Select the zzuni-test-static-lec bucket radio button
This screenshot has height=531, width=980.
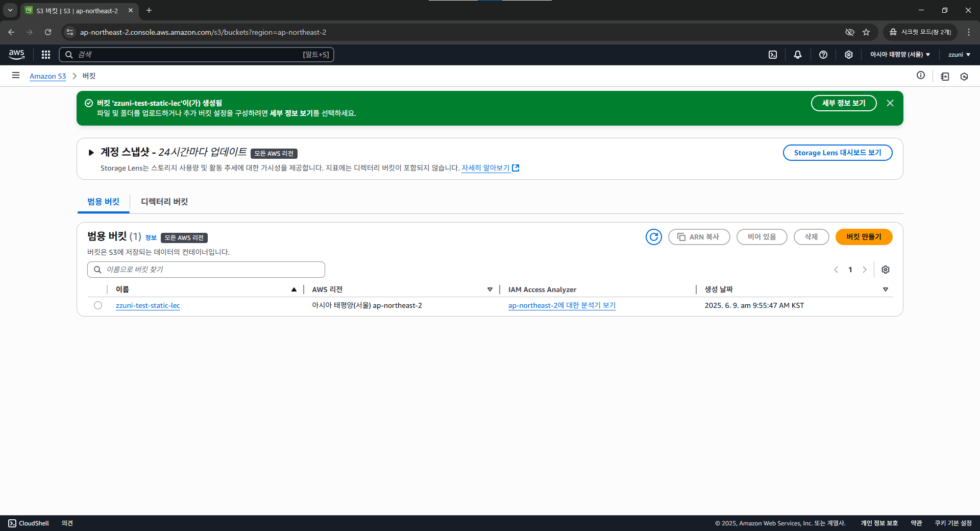point(98,305)
